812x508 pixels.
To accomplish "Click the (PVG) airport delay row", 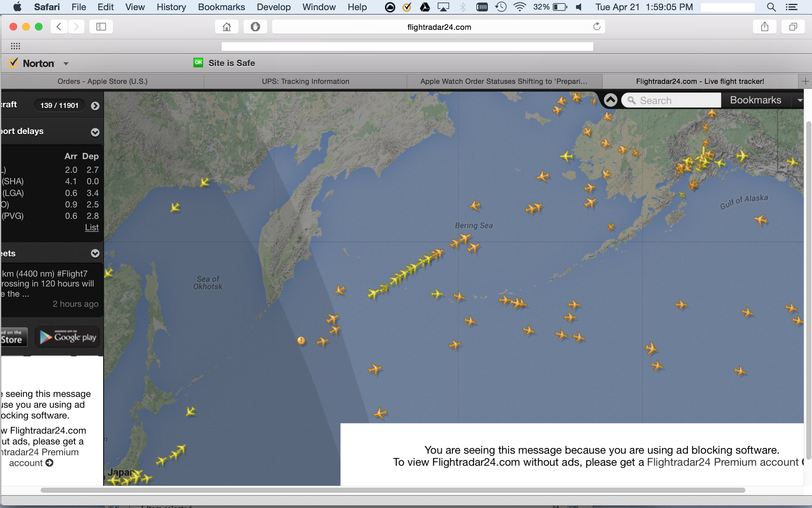I will tap(50, 216).
